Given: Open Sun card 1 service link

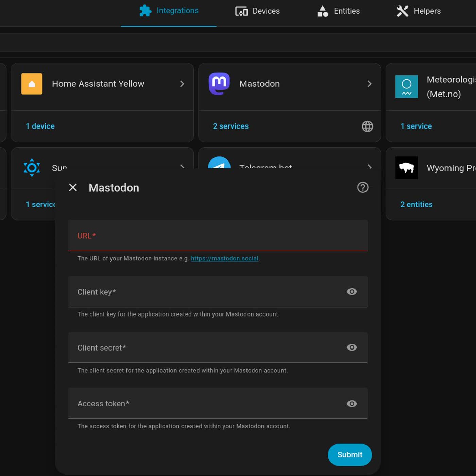Looking at the screenshot, I should (x=40, y=204).
